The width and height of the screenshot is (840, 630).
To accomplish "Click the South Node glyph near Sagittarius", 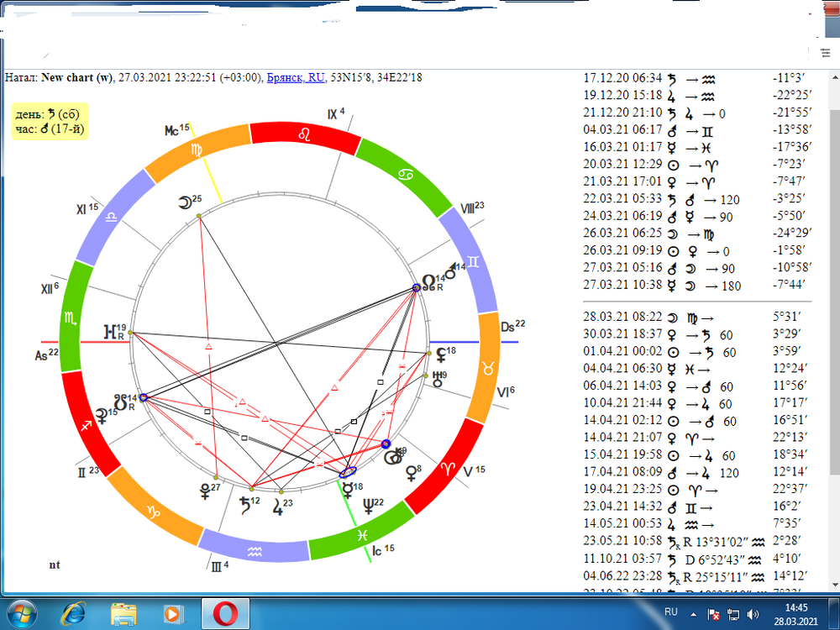I will (x=120, y=403).
